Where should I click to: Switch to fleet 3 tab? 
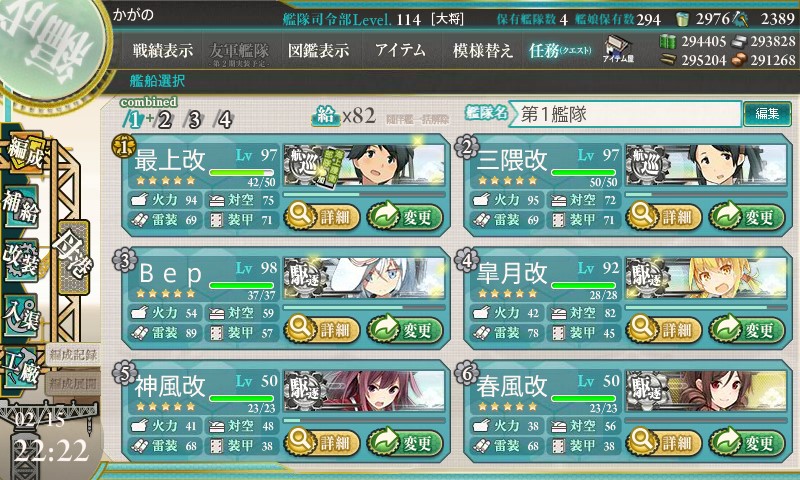tap(194, 120)
